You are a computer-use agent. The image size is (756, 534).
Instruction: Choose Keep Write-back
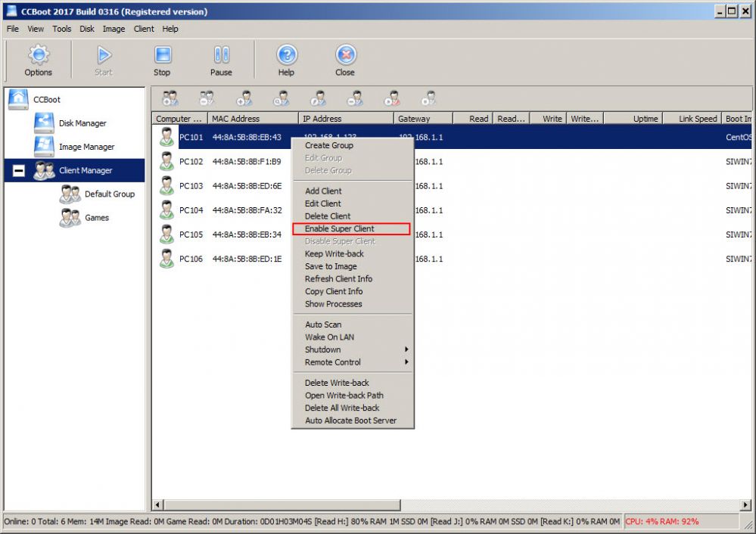(x=353, y=253)
